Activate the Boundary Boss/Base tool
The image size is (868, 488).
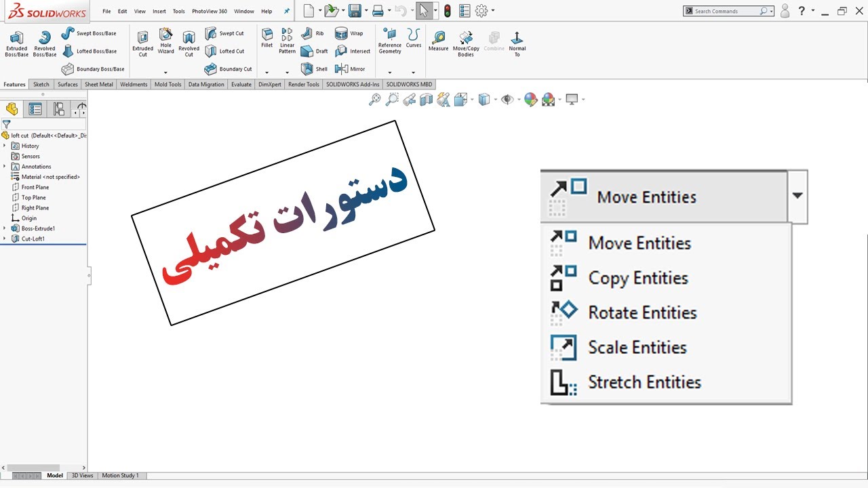[93, 69]
